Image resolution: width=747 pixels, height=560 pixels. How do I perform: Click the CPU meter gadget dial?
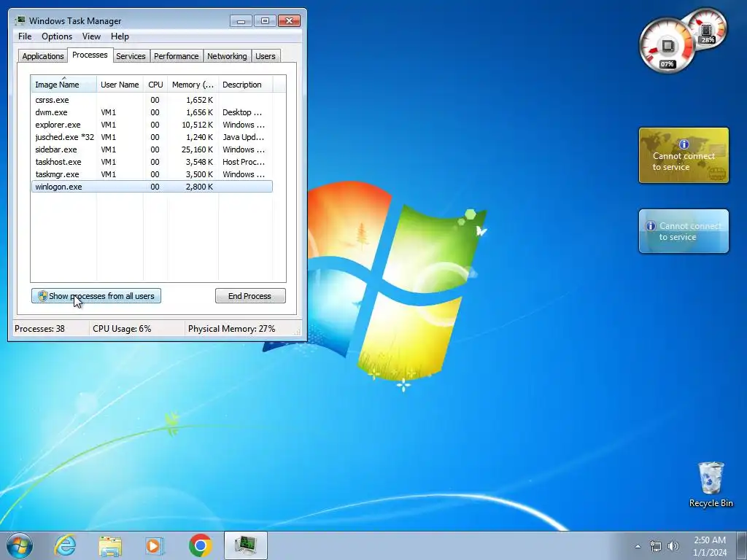point(667,46)
